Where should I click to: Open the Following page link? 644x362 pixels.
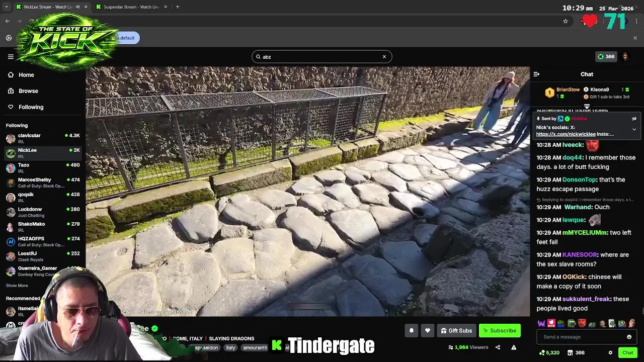(x=31, y=107)
